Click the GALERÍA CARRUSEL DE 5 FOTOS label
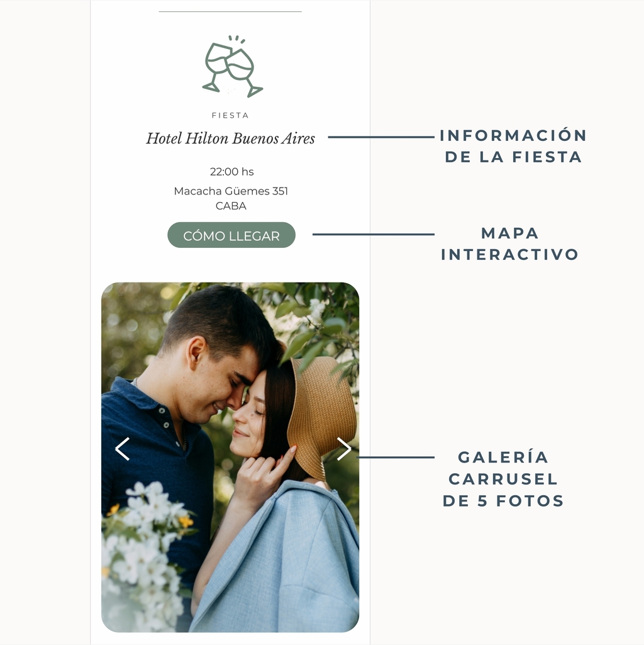 coord(503,479)
